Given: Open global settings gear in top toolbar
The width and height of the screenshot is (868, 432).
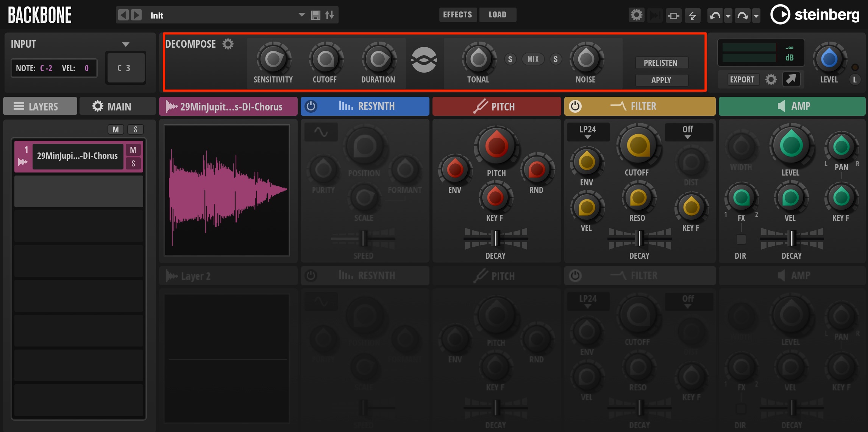Looking at the screenshot, I should 636,15.
